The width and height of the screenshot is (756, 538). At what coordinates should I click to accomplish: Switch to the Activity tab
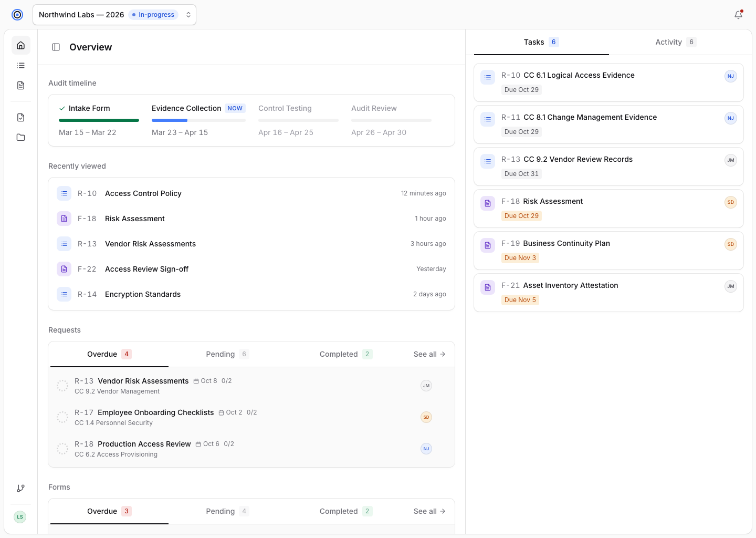(676, 42)
